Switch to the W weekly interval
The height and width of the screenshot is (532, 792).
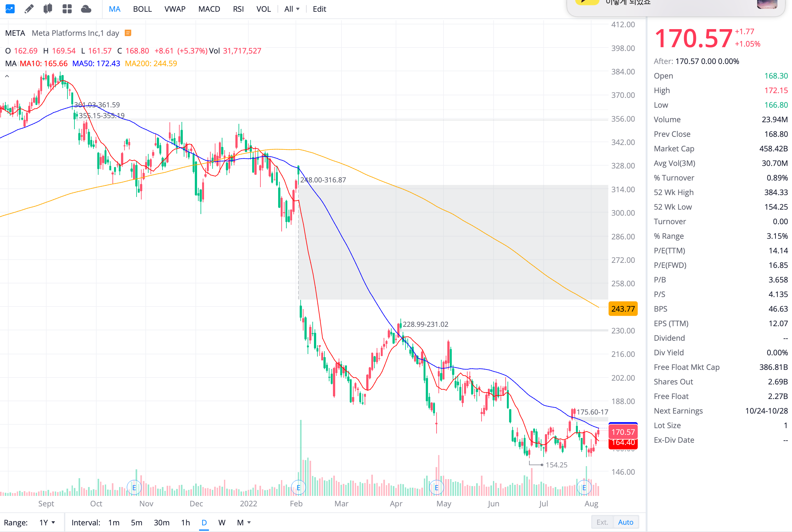tap(221, 522)
